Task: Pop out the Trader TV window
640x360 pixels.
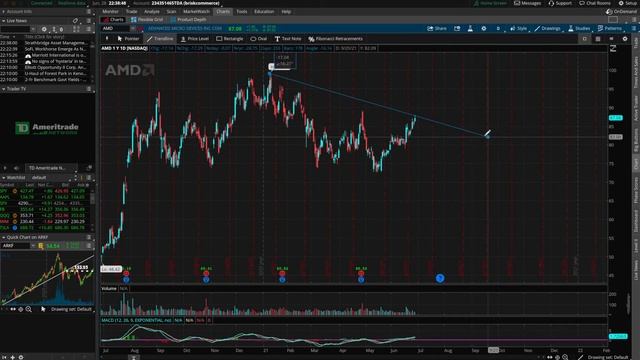Action: [x=89, y=168]
